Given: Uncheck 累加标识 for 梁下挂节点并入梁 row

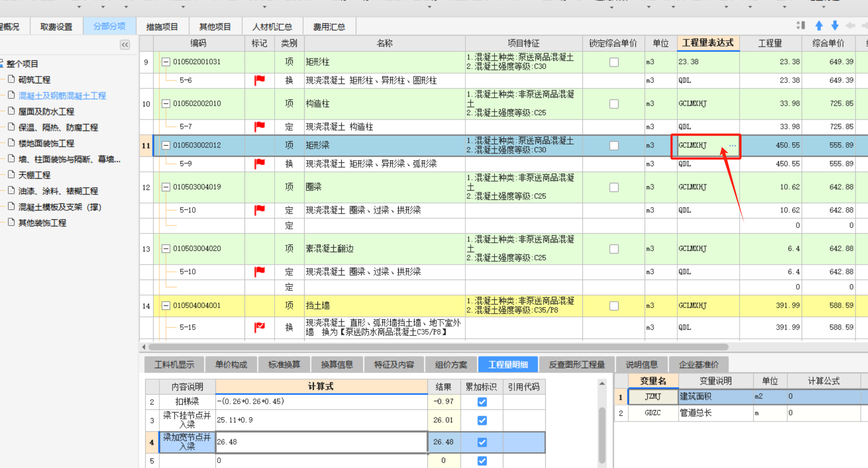Looking at the screenshot, I should 482,420.
